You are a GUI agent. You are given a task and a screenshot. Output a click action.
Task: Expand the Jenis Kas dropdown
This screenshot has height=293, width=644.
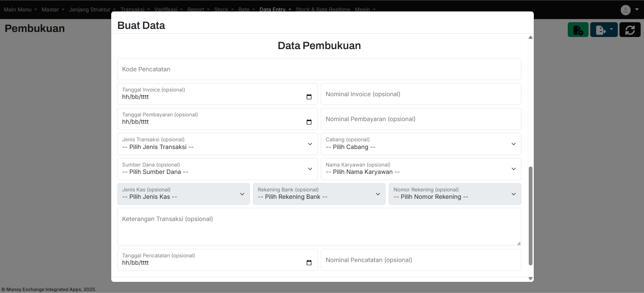coord(183,194)
